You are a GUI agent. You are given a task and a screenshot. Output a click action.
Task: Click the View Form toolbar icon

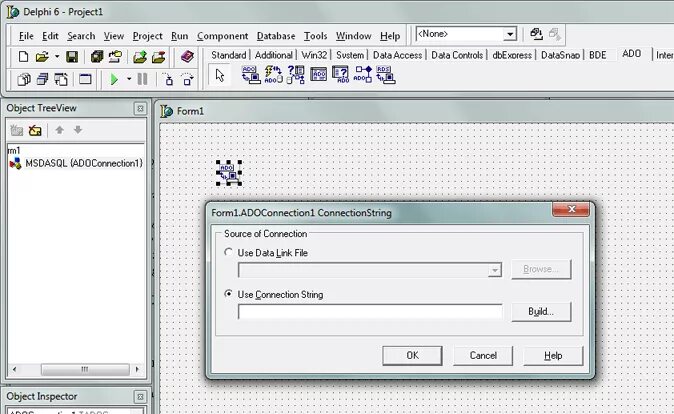click(42, 80)
